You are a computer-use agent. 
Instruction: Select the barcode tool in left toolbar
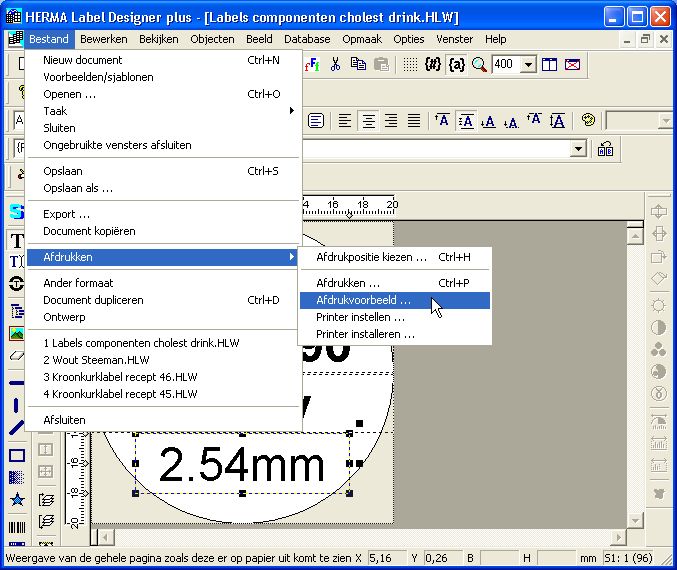[17, 526]
